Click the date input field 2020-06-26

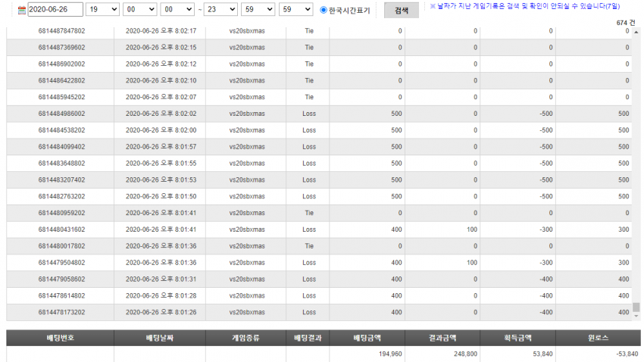point(55,9)
